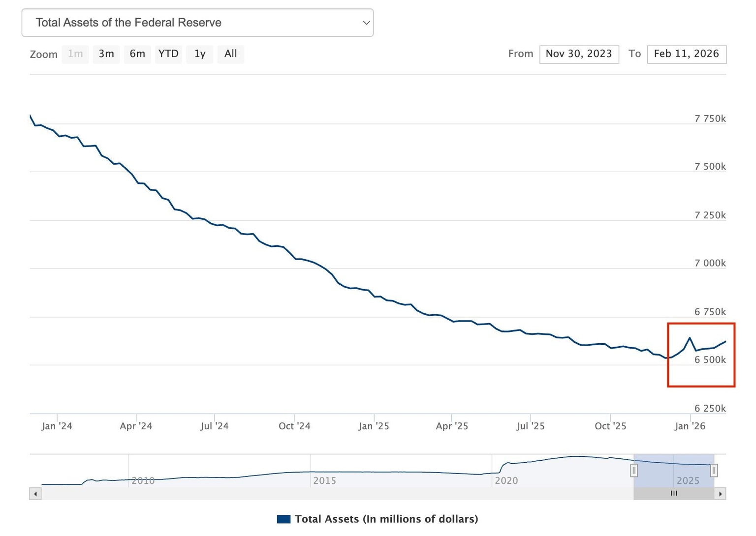
Task: Grab the right navigator range handle
Action: pyautogui.click(x=714, y=471)
